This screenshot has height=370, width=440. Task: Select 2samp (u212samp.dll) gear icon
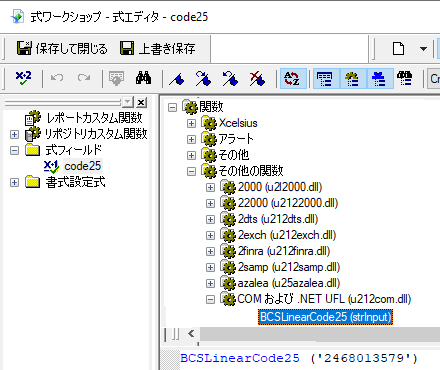(228, 267)
